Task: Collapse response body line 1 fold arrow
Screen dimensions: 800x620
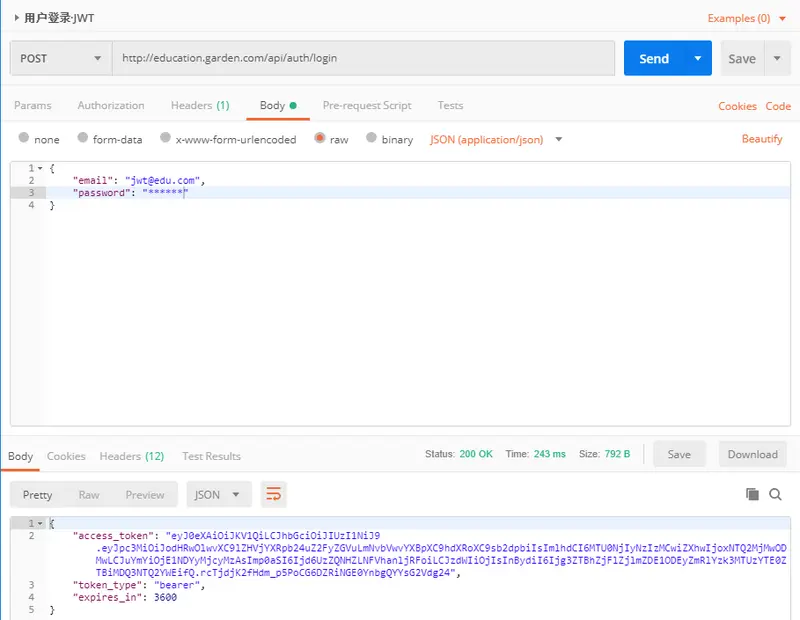Action: (40, 523)
